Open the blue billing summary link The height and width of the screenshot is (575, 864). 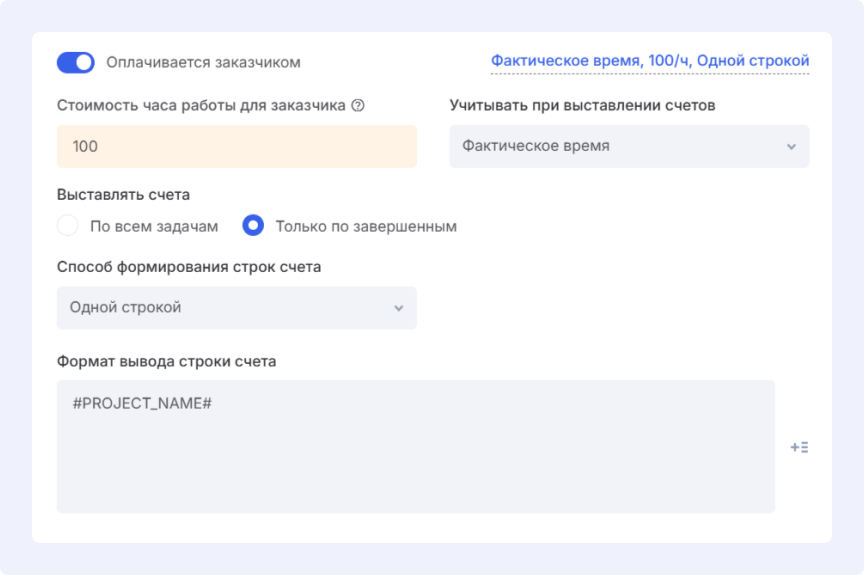click(x=649, y=62)
